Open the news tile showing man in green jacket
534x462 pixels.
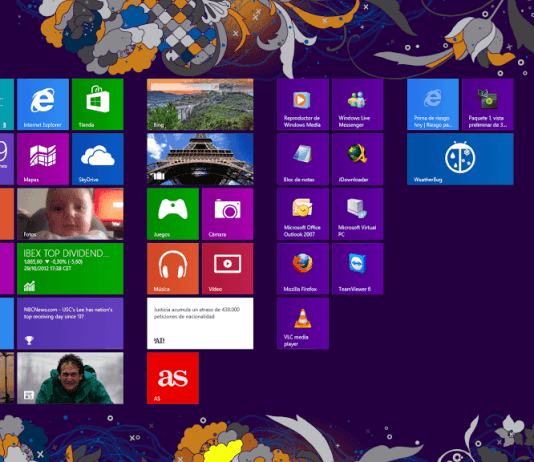coord(70,378)
